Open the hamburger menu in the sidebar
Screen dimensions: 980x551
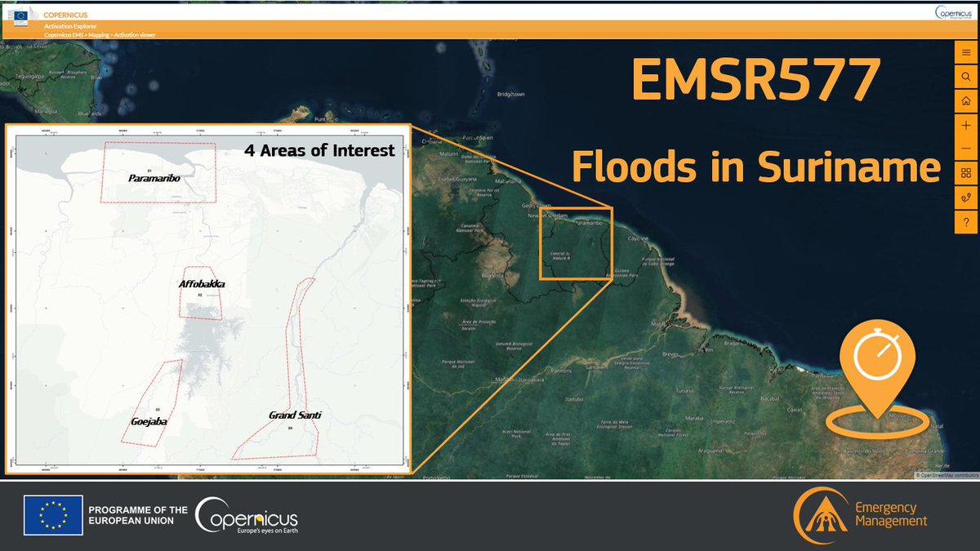pos(965,53)
